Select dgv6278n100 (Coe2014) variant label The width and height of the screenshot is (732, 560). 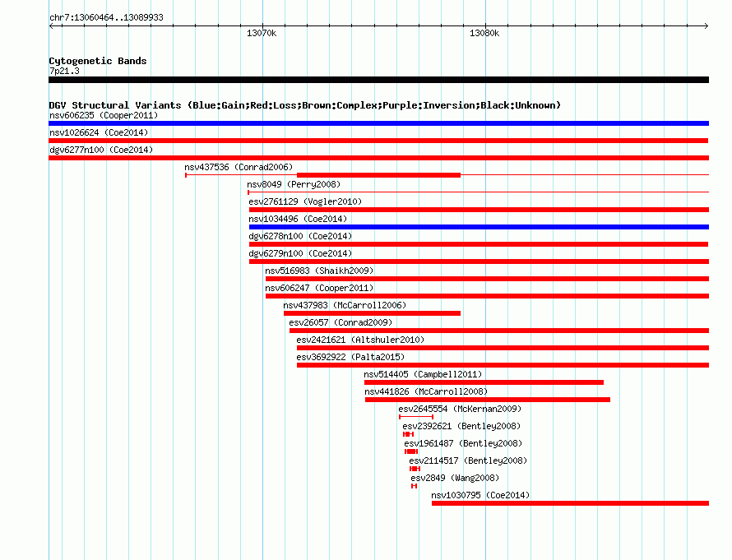coord(300,236)
